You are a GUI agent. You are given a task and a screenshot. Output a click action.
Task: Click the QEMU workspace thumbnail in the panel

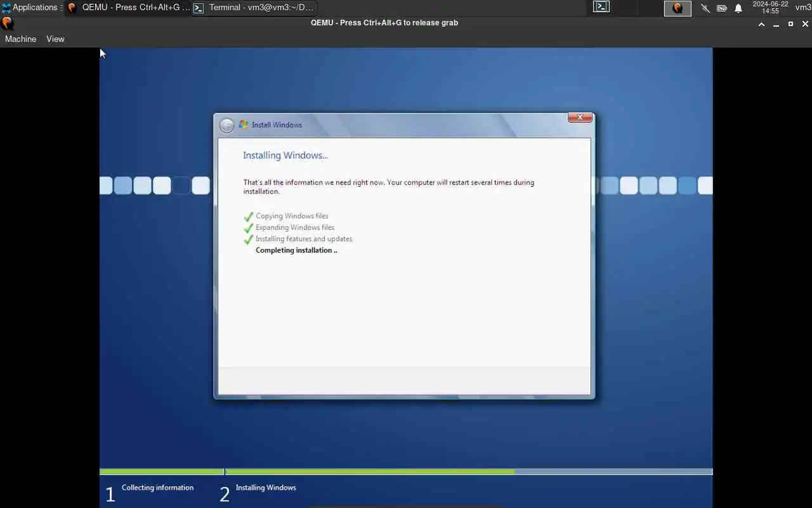pyautogui.click(x=678, y=8)
